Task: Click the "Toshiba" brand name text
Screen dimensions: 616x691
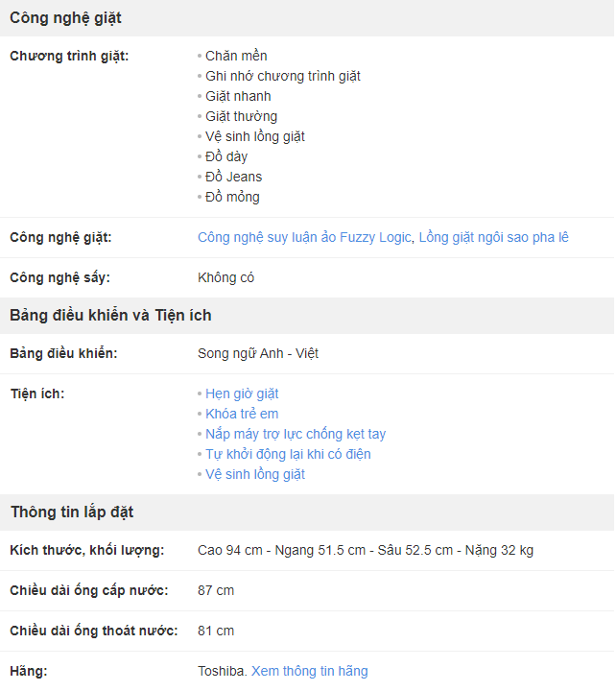Action: coord(222,671)
